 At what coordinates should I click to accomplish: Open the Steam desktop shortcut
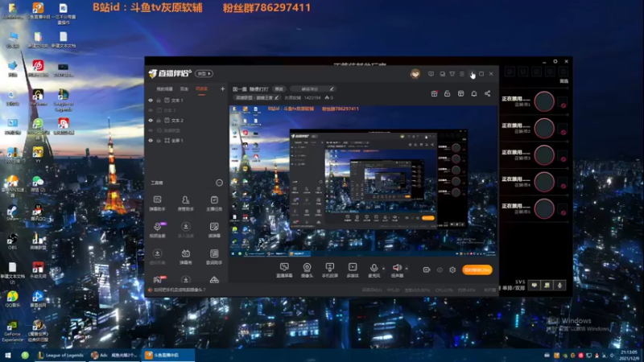click(12, 212)
